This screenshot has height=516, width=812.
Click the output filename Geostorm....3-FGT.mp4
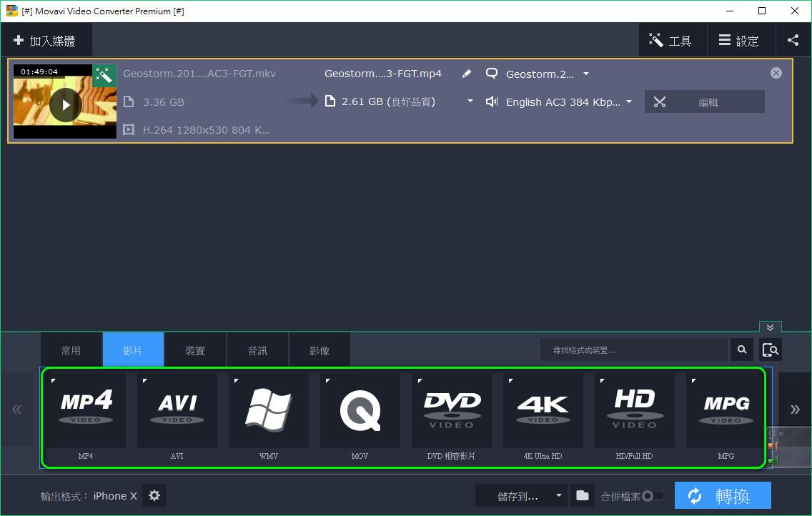point(382,74)
